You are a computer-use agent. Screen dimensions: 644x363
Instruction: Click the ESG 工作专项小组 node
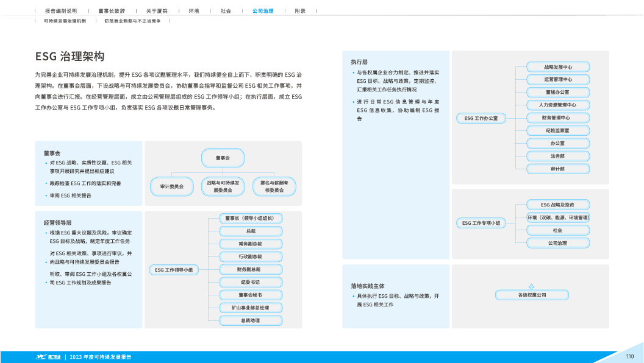[481, 224]
